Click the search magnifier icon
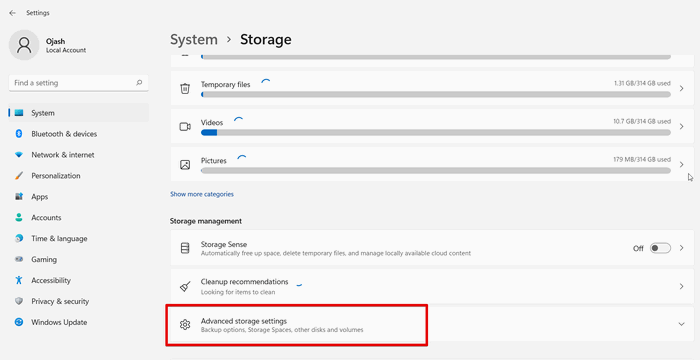The width and height of the screenshot is (700, 360). coord(139,83)
